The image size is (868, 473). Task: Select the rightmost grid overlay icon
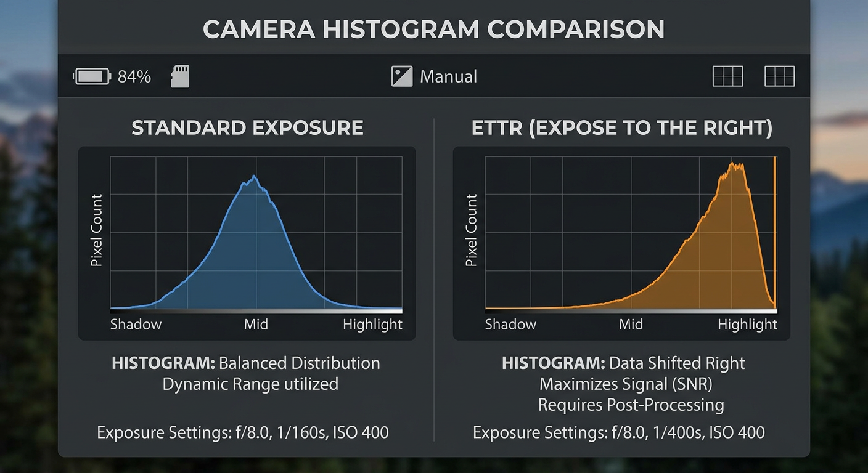click(x=779, y=76)
